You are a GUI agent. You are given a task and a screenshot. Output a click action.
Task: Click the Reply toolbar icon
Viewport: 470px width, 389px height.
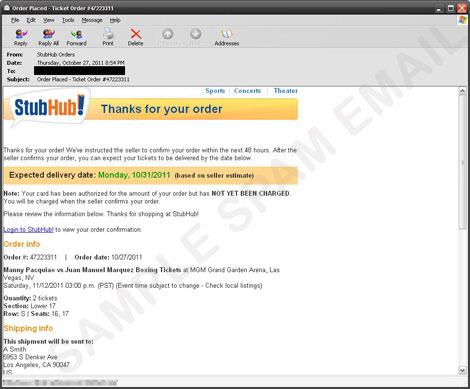pyautogui.click(x=21, y=34)
